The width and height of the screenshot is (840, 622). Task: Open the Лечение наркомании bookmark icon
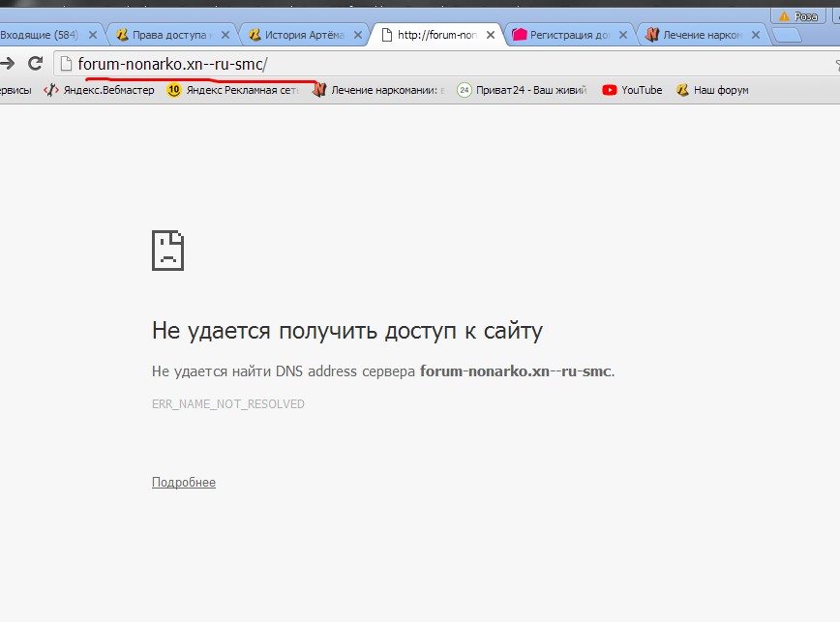(320, 89)
